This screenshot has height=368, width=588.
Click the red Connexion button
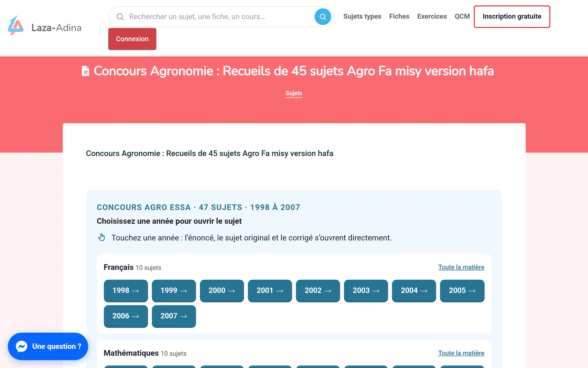132,39
